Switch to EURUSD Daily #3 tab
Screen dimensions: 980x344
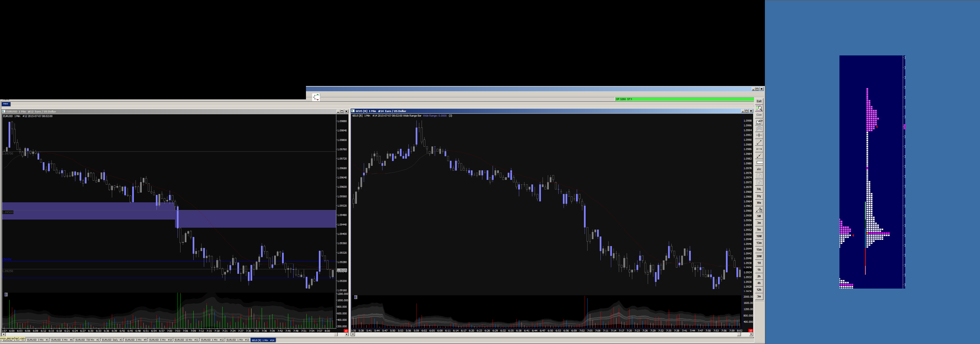[112, 340]
